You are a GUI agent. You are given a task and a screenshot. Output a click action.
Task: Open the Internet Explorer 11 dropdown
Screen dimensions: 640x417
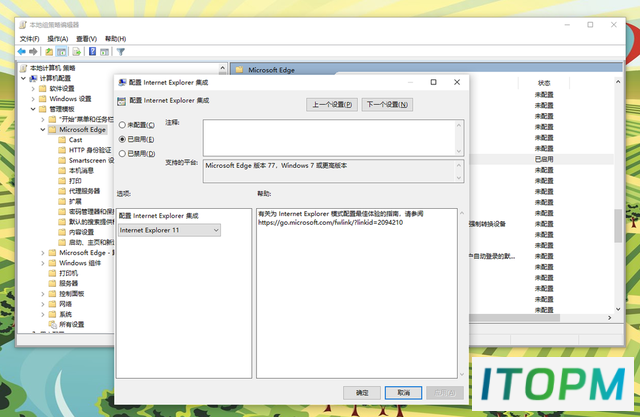[169, 230]
